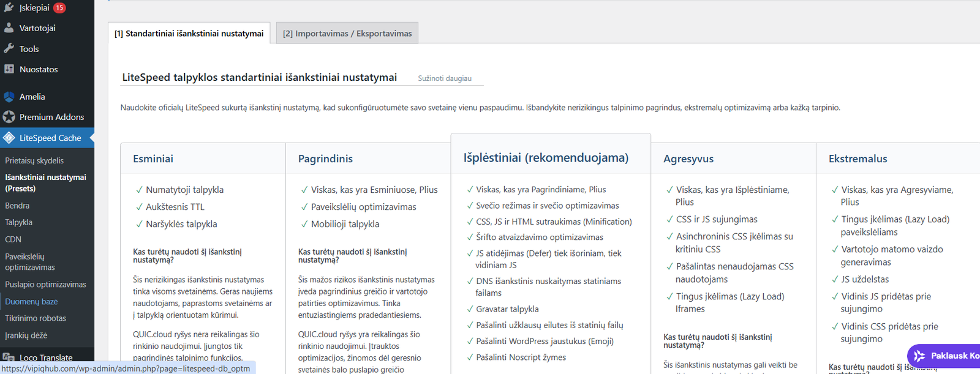This screenshot has height=374, width=980.
Task: Click the red plugin update count badge
Action: (59, 8)
